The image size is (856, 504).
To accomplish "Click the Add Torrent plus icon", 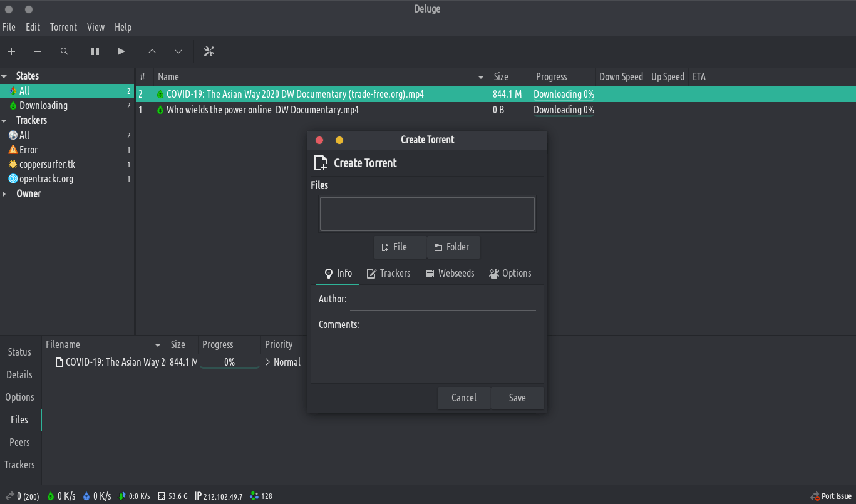I will (11, 51).
